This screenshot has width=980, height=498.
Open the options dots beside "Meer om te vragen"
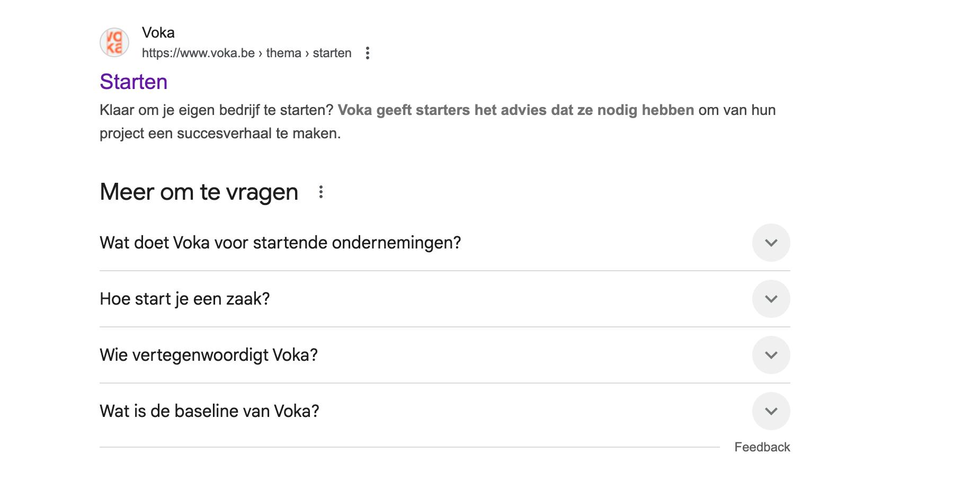[x=321, y=192]
